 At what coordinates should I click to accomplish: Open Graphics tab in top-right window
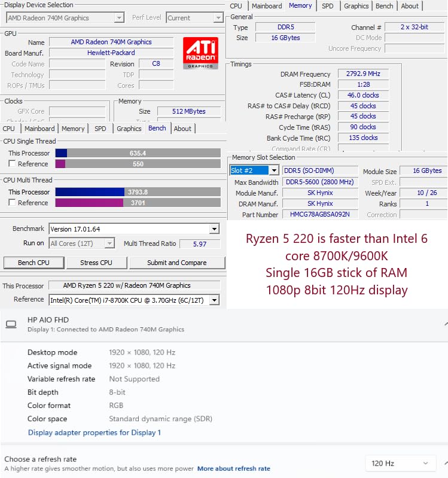coord(356,6)
